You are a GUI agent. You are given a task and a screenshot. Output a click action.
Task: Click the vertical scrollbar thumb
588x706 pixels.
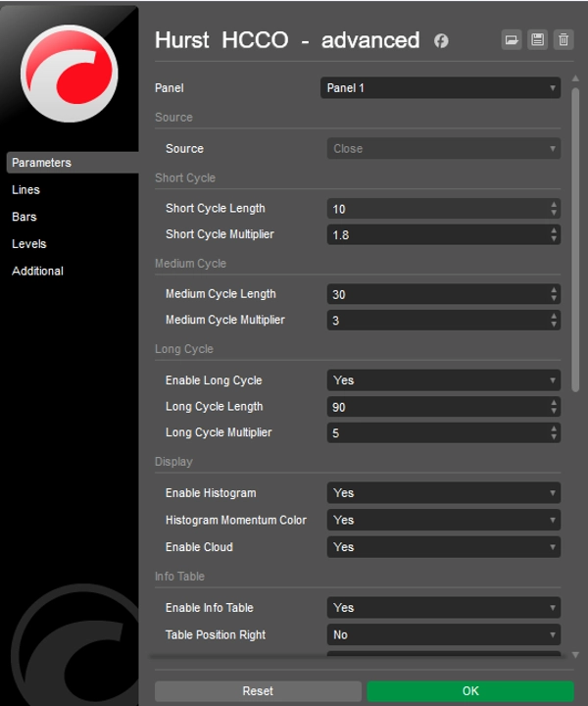575,240
